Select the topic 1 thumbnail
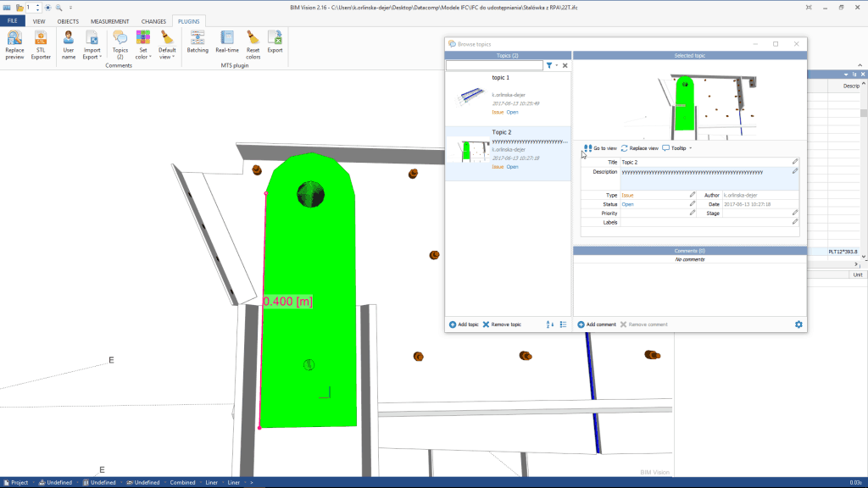868x488 pixels. click(468, 94)
